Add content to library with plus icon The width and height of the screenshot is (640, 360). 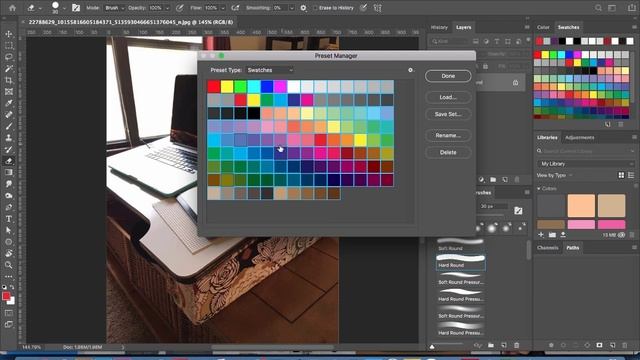[x=541, y=235]
